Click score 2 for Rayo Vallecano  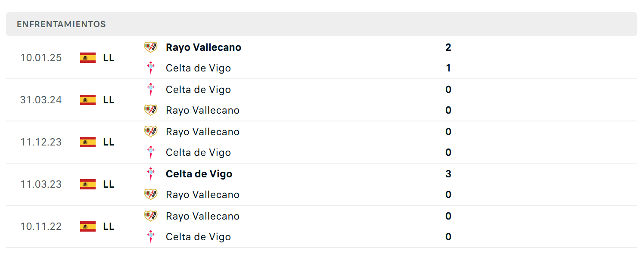coord(448,47)
